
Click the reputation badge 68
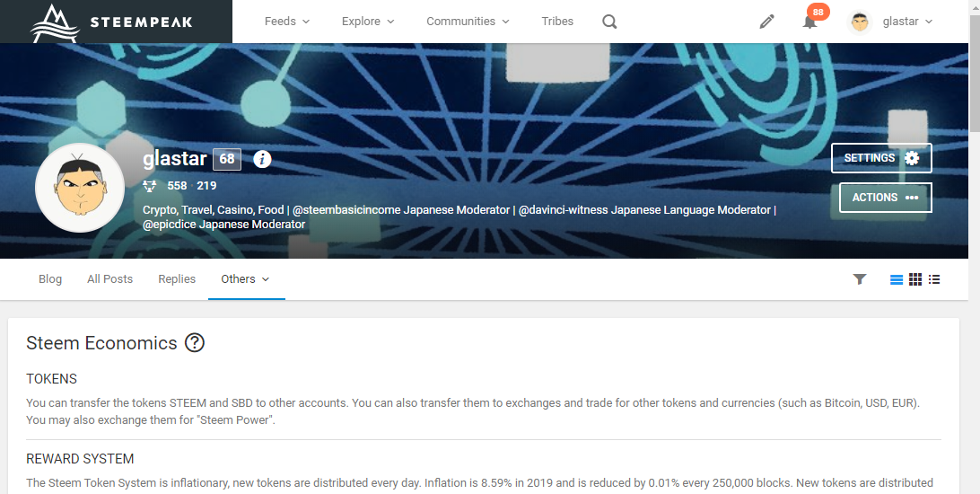pyautogui.click(x=227, y=159)
